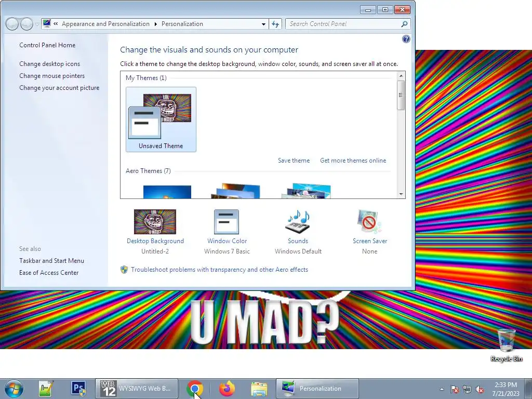Click the Control Panel icon in address bar
Viewport: 532px width, 399px height.
(47, 24)
